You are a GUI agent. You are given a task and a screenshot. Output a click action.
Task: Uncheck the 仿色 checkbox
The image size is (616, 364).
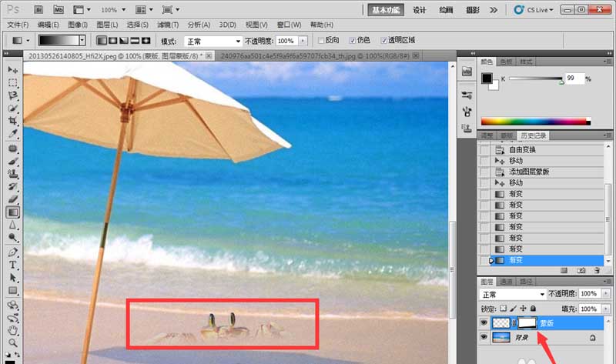point(353,41)
